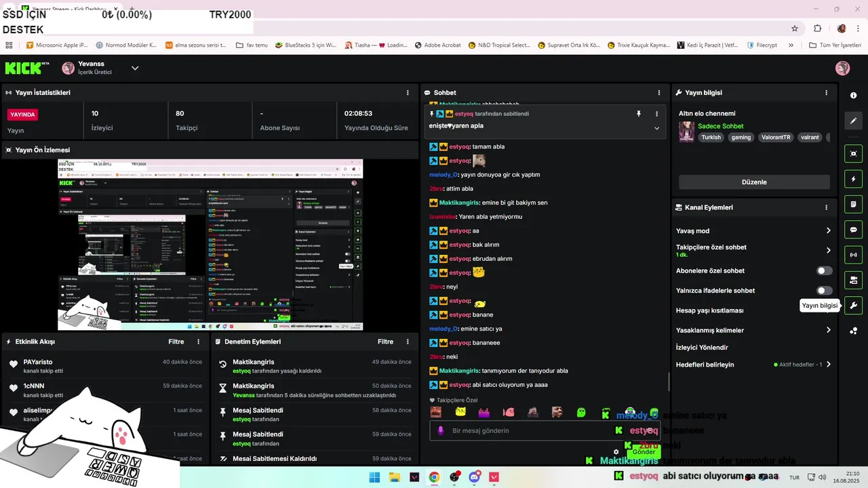This screenshot has width=868, height=488.
Task: Click the Düzenle button
Action: point(754,182)
